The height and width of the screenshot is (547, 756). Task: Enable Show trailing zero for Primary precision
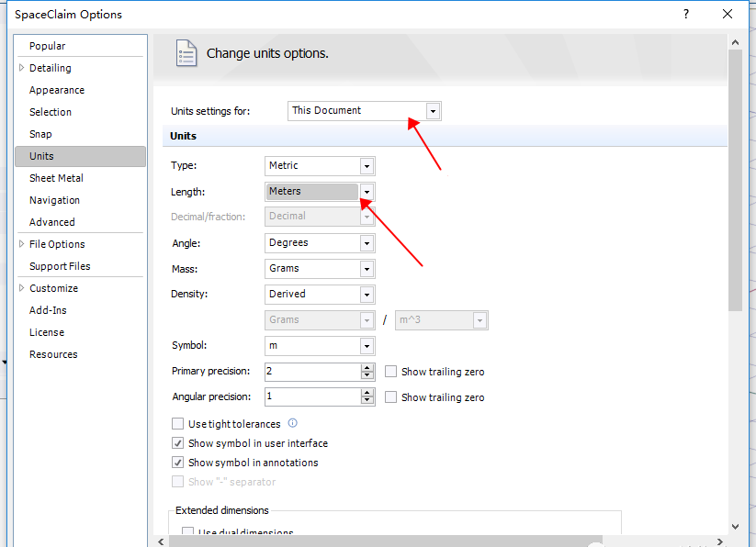click(x=390, y=372)
